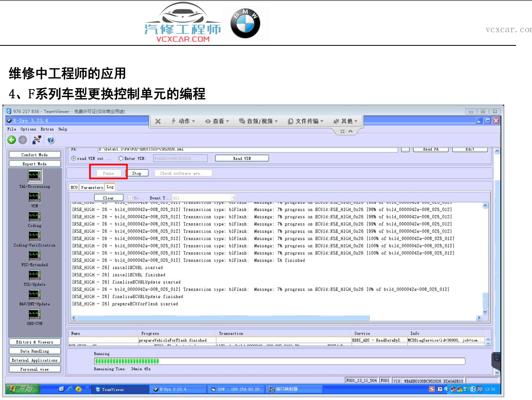Image resolution: width=532 pixels, height=400 pixels.
Task: Click the Pause button
Action: pos(108,173)
